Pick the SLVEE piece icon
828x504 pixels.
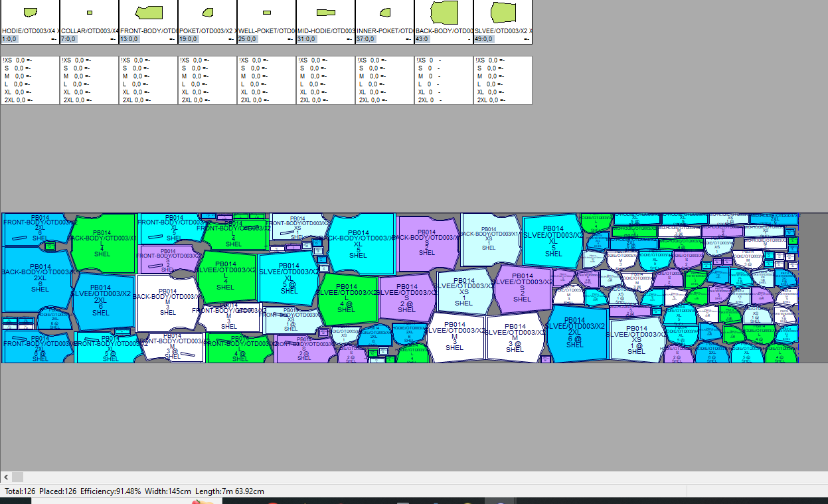pyautogui.click(x=503, y=13)
